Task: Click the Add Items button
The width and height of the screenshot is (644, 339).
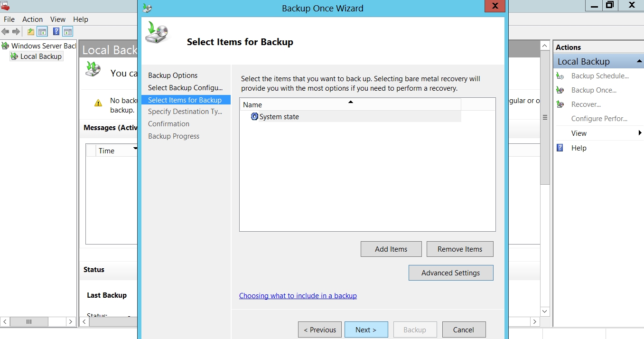Action: click(x=391, y=249)
